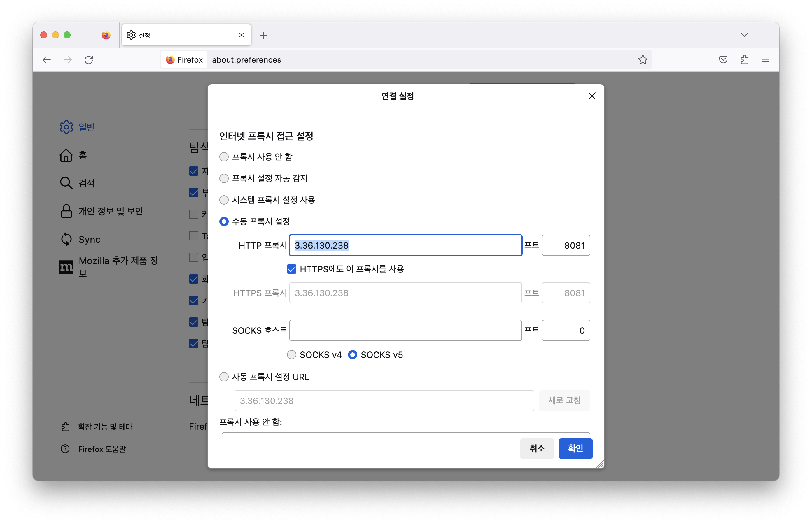Click the lock icon for 개인 정보 및 보안
Viewport: 812px width, 524px height.
coord(66,211)
